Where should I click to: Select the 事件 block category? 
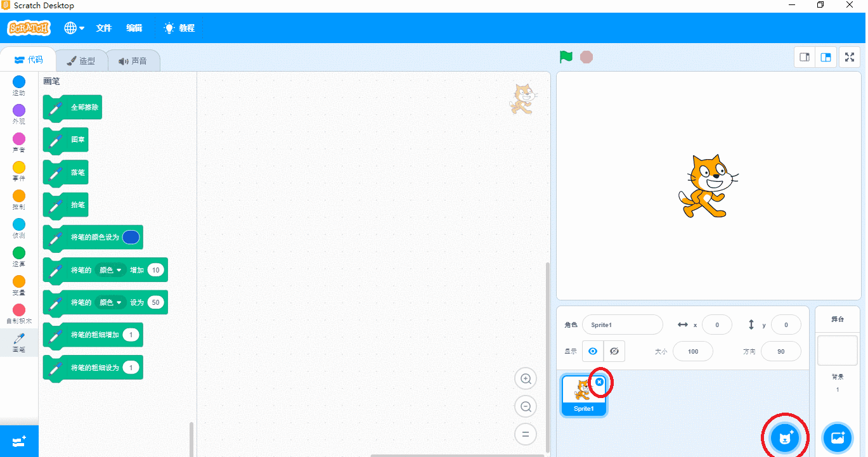[19, 171]
